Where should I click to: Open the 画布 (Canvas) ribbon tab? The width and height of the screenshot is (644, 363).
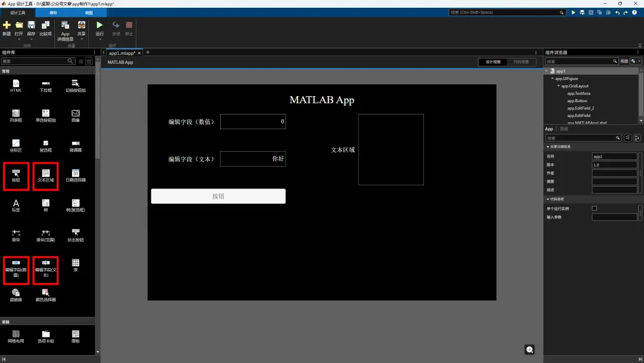coord(54,13)
